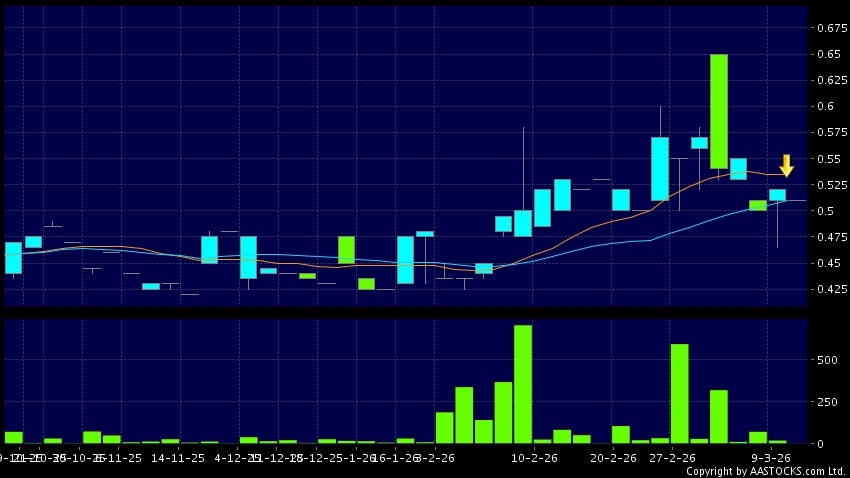The image size is (850, 478).
Task: Click the light blue moving average line
Action: [x=620, y=242]
